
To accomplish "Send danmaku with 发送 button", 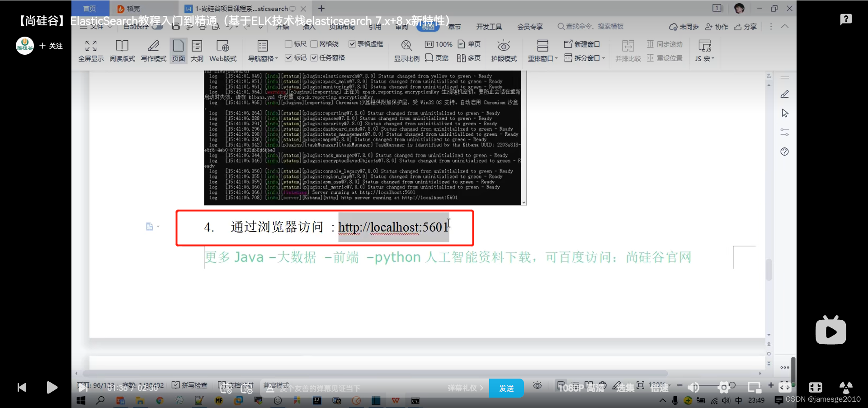I will pyautogui.click(x=506, y=388).
